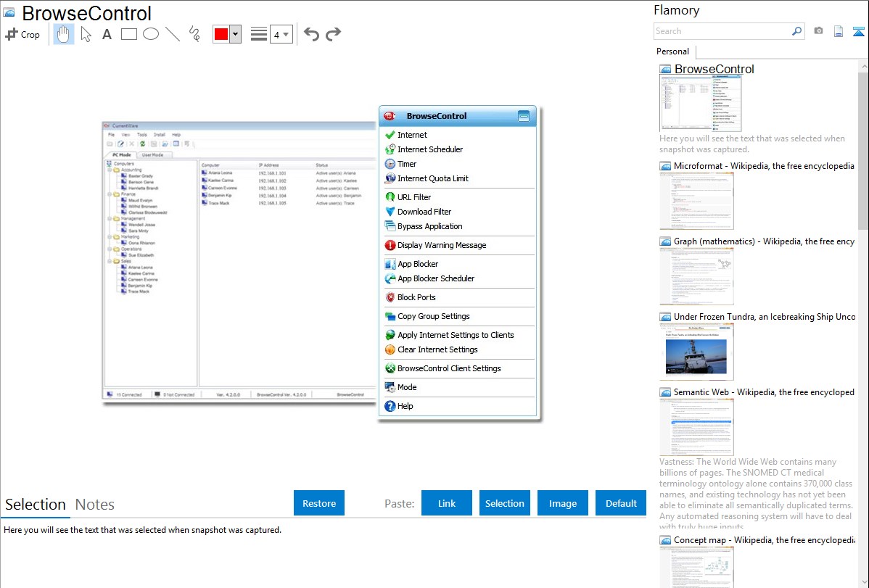Select the text annotation tool
The image size is (869, 588).
tap(107, 34)
